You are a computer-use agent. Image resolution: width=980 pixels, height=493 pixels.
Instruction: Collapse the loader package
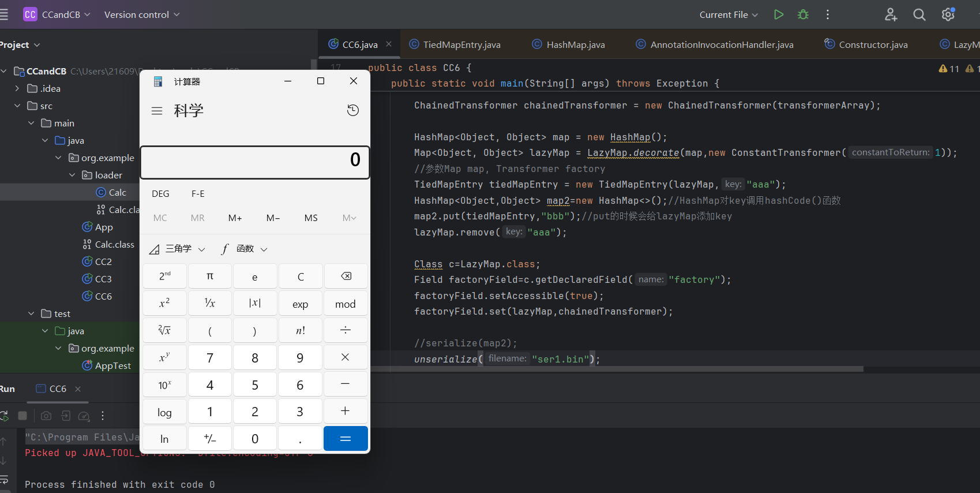coord(72,175)
